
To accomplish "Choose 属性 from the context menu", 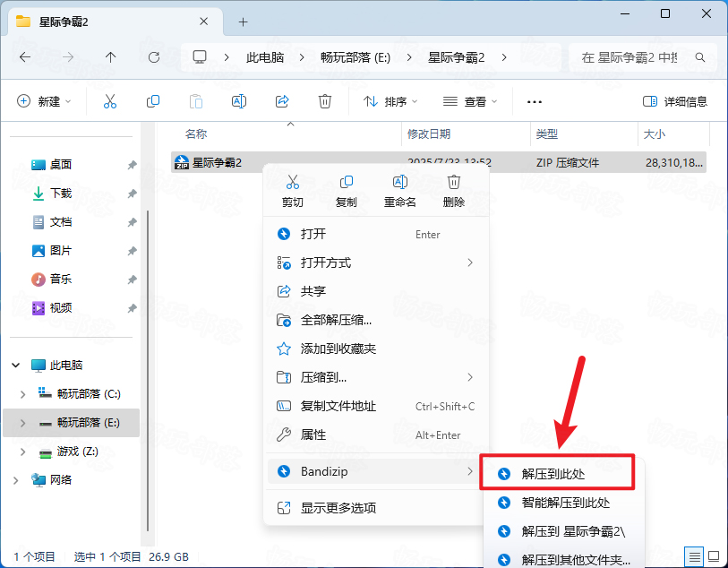I will point(376,435).
